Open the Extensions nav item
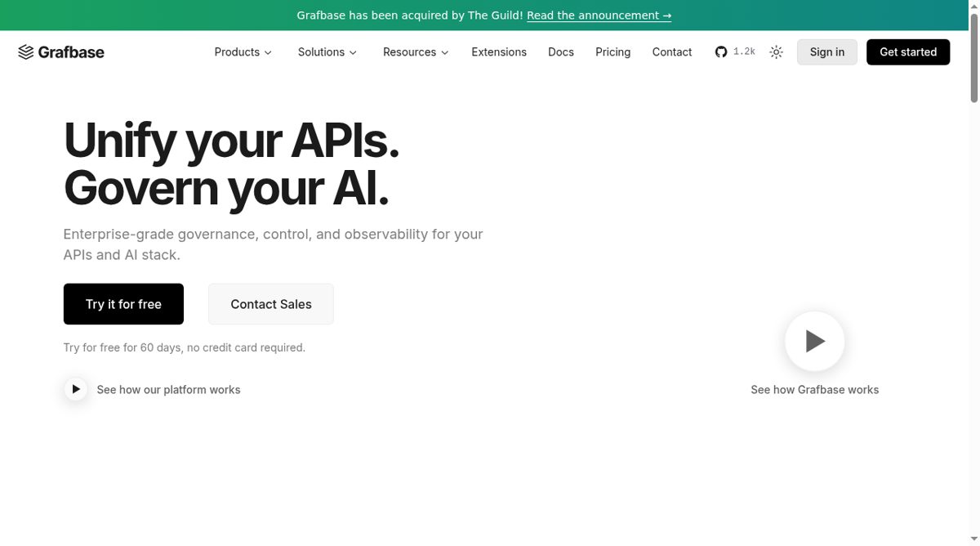 click(499, 52)
